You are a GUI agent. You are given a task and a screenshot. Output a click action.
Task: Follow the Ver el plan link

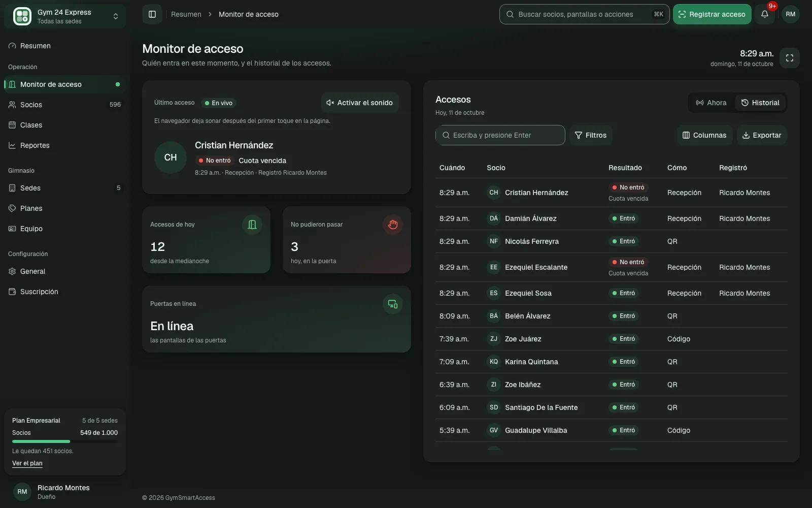click(x=27, y=463)
